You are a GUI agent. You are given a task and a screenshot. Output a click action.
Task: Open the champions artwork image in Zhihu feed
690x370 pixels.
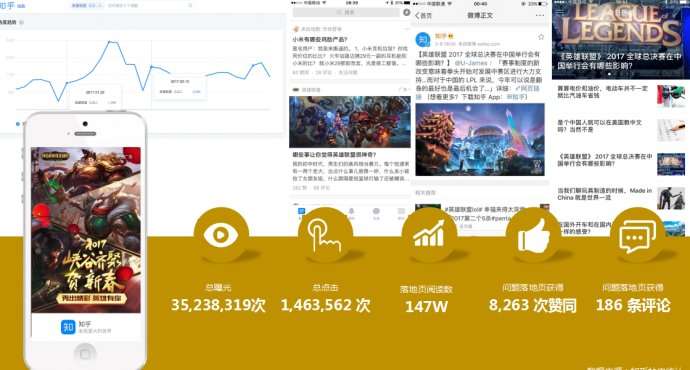tap(350, 122)
